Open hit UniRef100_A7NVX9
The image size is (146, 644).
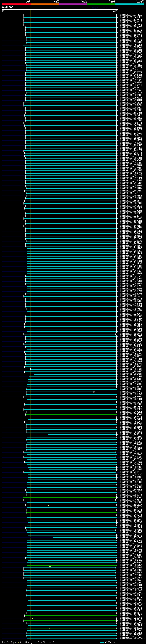click(x=131, y=27)
